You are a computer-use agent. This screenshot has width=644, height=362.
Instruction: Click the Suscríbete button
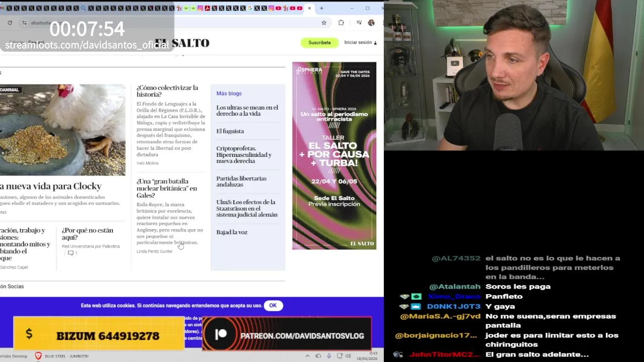319,43
